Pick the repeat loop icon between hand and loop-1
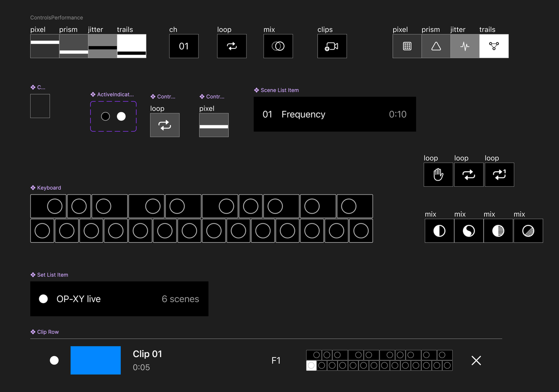This screenshot has width=559, height=392. pos(469,175)
